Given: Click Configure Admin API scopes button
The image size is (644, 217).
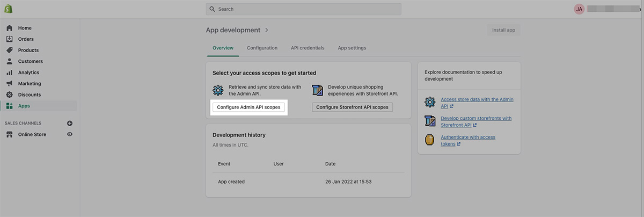Looking at the screenshot, I should tap(248, 107).
